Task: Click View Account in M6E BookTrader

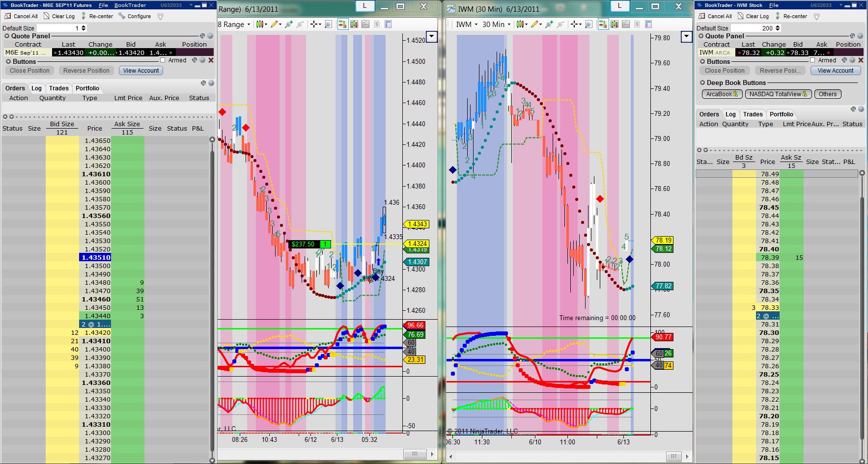Action: click(x=141, y=71)
